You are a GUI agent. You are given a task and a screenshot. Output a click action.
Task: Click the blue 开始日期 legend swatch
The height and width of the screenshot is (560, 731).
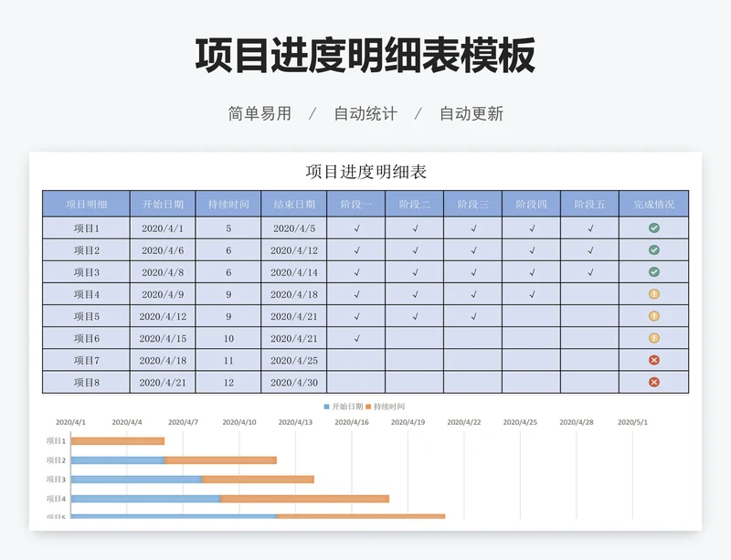click(x=326, y=407)
